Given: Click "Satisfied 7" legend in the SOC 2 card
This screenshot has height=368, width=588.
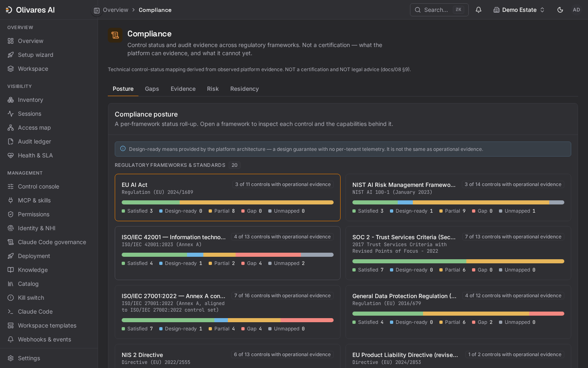Looking at the screenshot, I should (368, 270).
